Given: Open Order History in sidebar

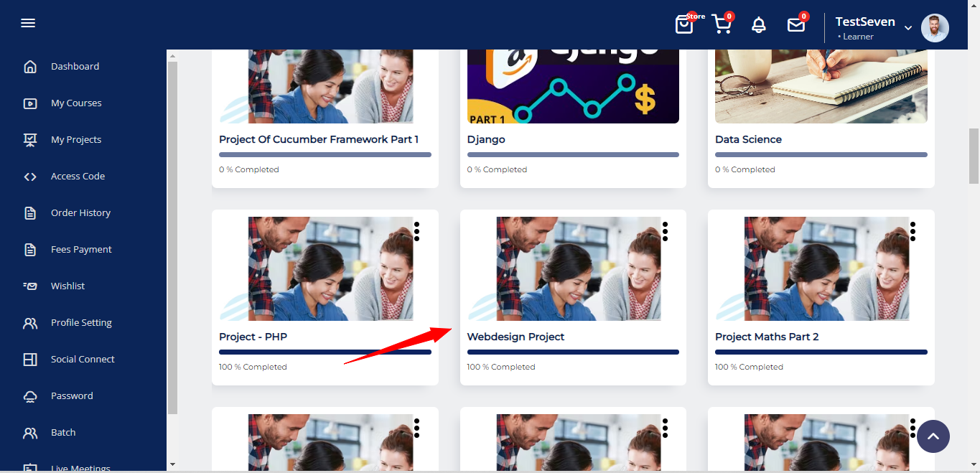Looking at the screenshot, I should [x=80, y=213].
